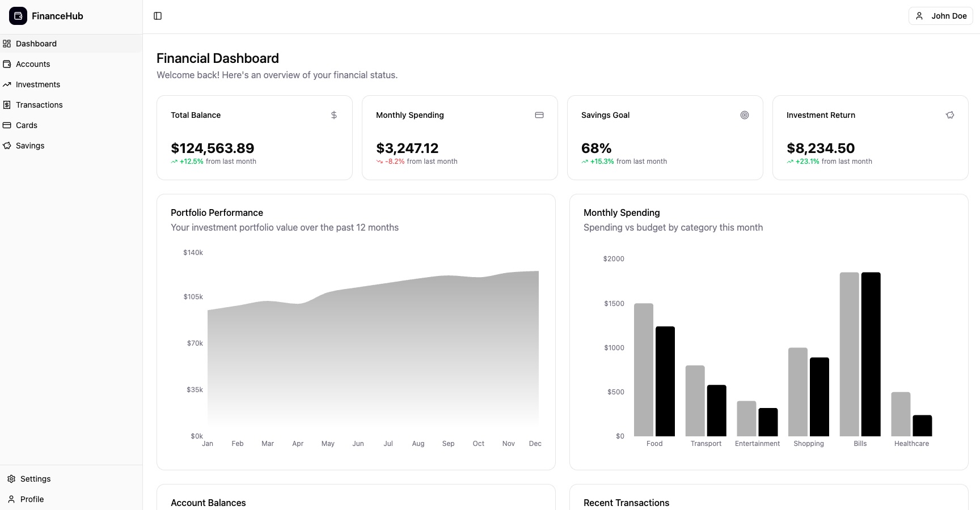
Task: Select the gray Food budget bar
Action: coord(644,369)
